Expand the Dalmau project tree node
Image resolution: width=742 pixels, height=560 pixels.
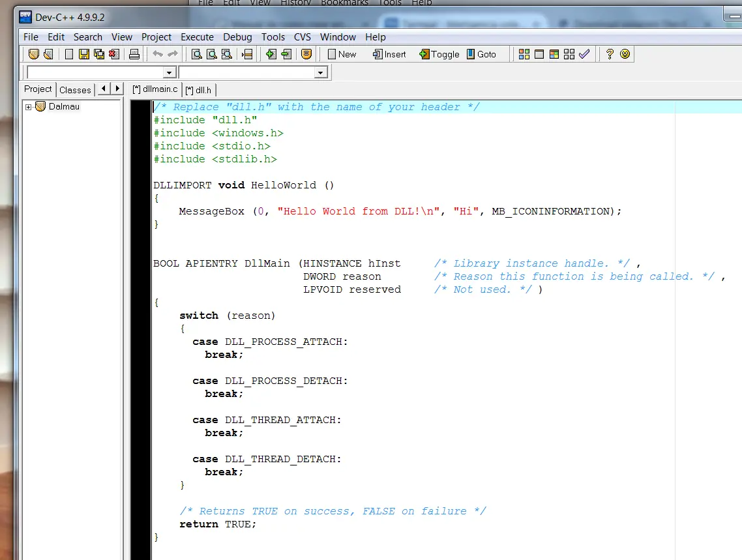tap(29, 107)
